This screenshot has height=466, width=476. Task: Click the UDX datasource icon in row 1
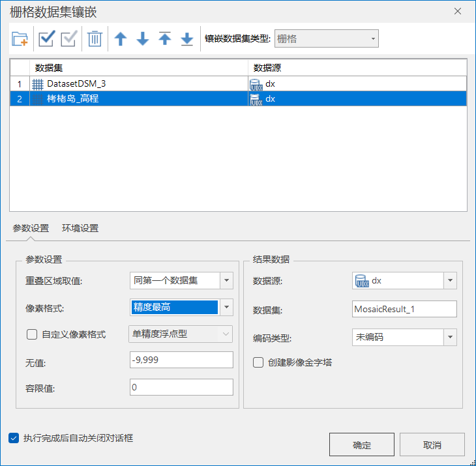point(256,84)
